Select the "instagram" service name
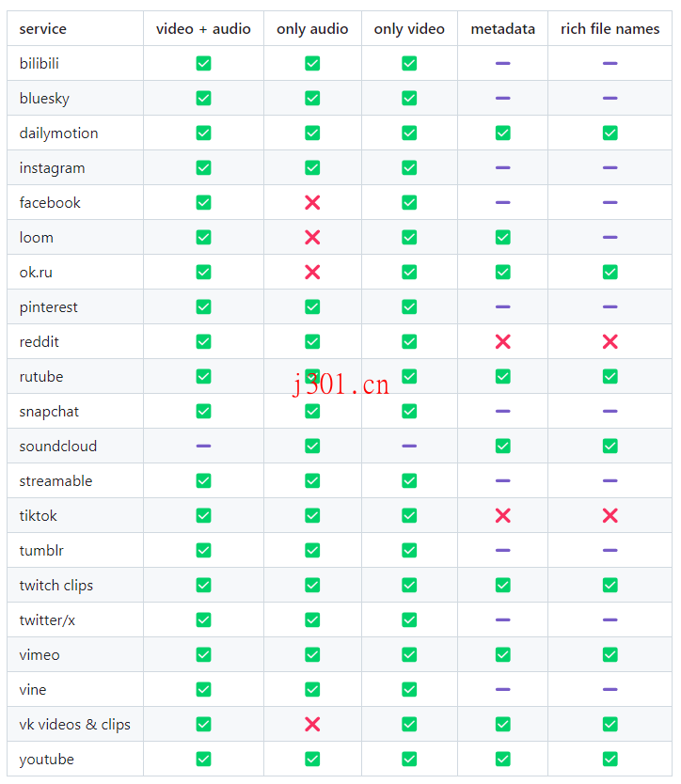 pyautogui.click(x=52, y=168)
